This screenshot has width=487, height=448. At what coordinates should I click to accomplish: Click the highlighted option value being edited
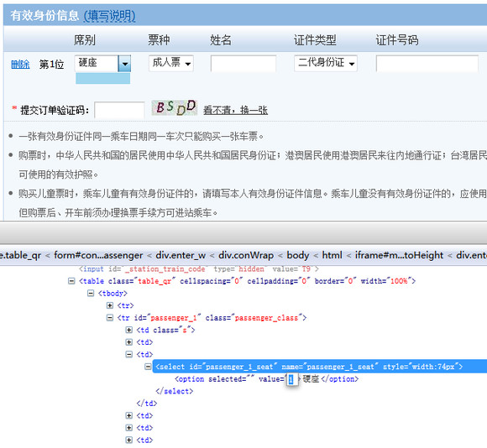[x=292, y=379]
